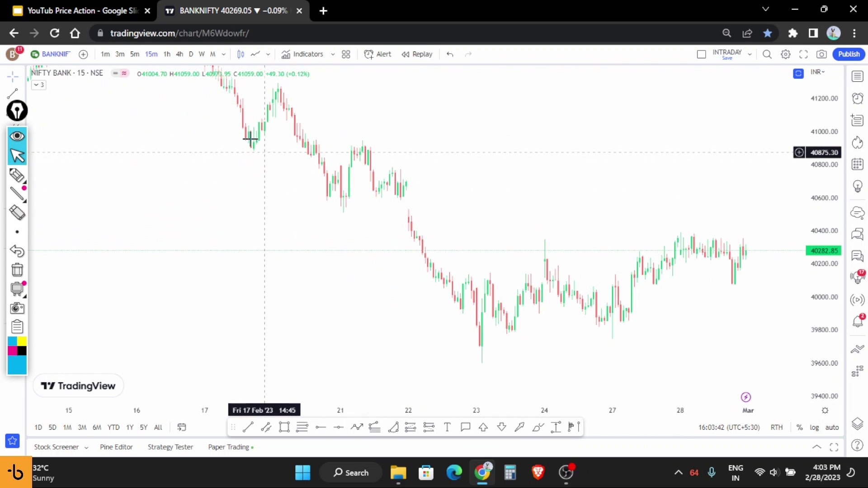This screenshot has height=488, width=868.
Task: Open the Strategy Tester panel
Action: point(170,446)
